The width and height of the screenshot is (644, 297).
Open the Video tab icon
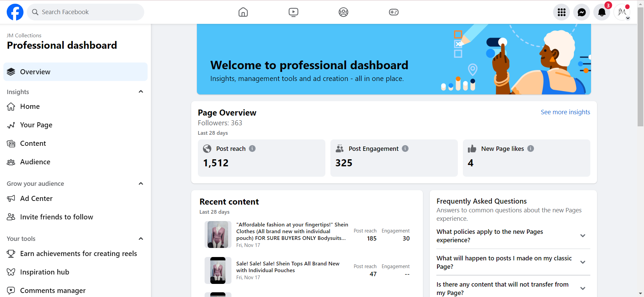pos(293,12)
